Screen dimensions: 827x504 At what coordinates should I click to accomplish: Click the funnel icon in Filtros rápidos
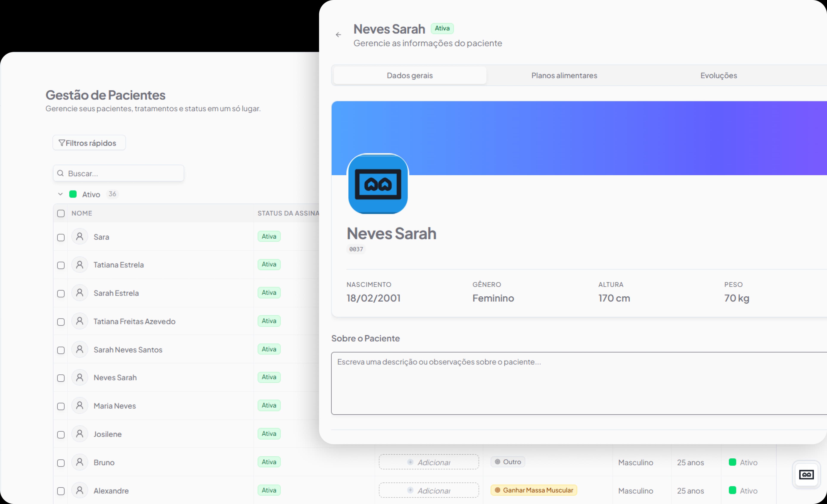(x=62, y=143)
